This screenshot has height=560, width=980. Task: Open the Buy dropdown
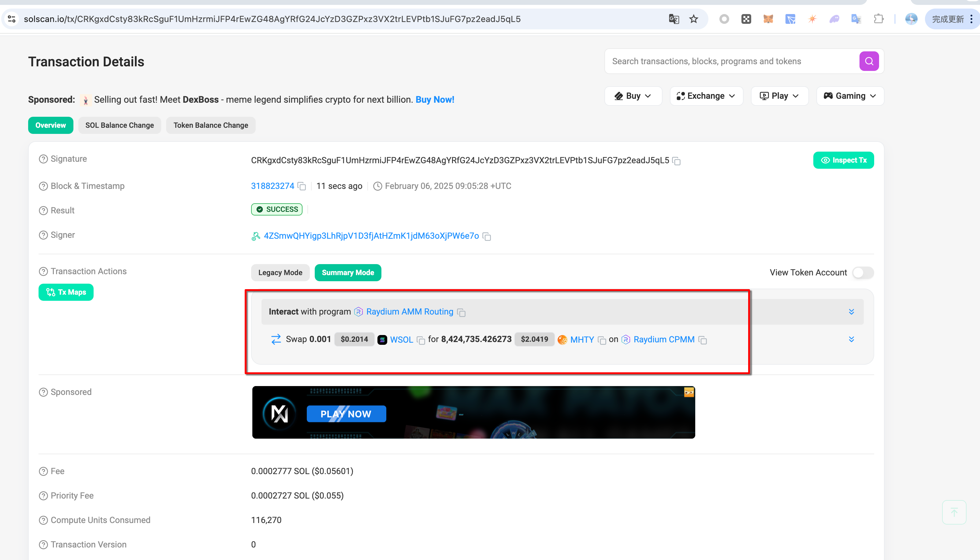point(633,96)
